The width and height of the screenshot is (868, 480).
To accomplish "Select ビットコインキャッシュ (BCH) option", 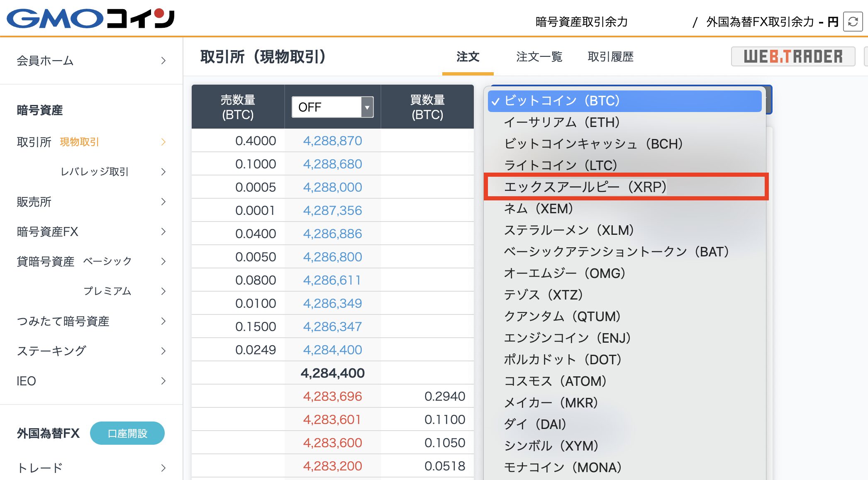I will [625, 144].
